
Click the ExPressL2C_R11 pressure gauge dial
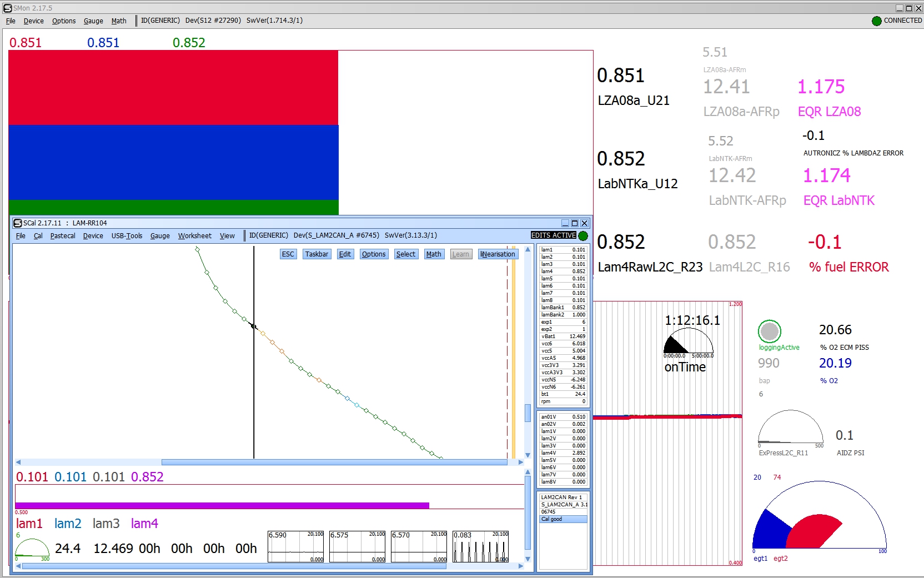(x=790, y=428)
